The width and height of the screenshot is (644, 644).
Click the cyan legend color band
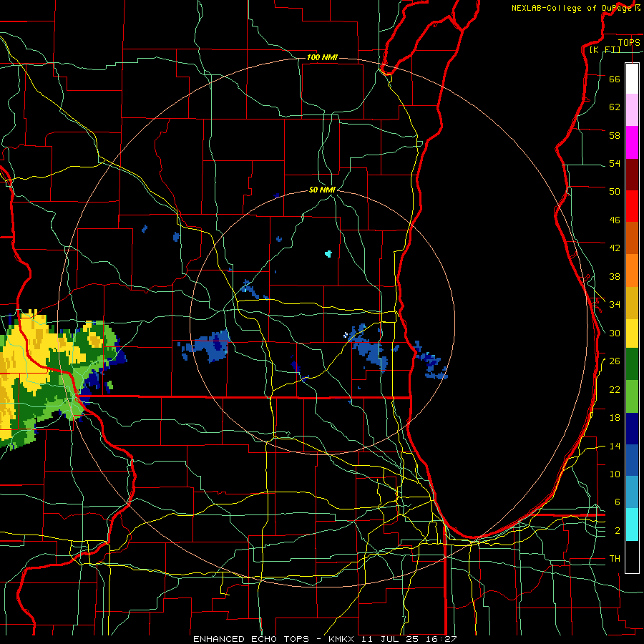(632, 525)
